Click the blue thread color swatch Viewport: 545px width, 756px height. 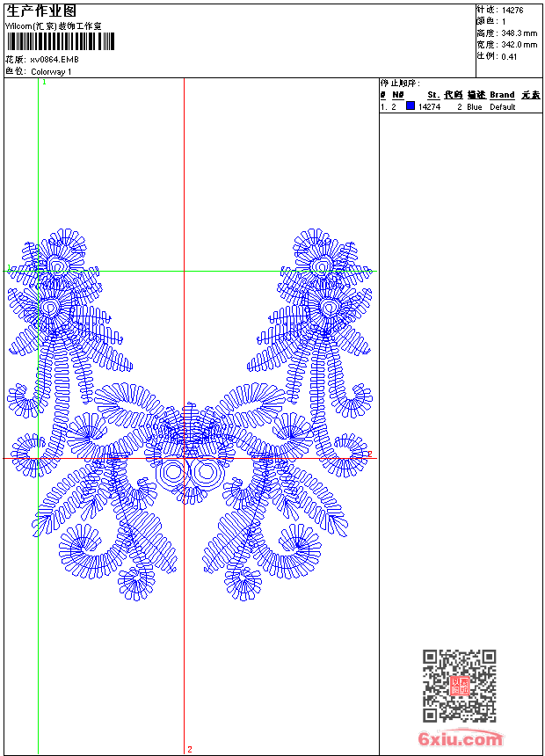pos(411,106)
